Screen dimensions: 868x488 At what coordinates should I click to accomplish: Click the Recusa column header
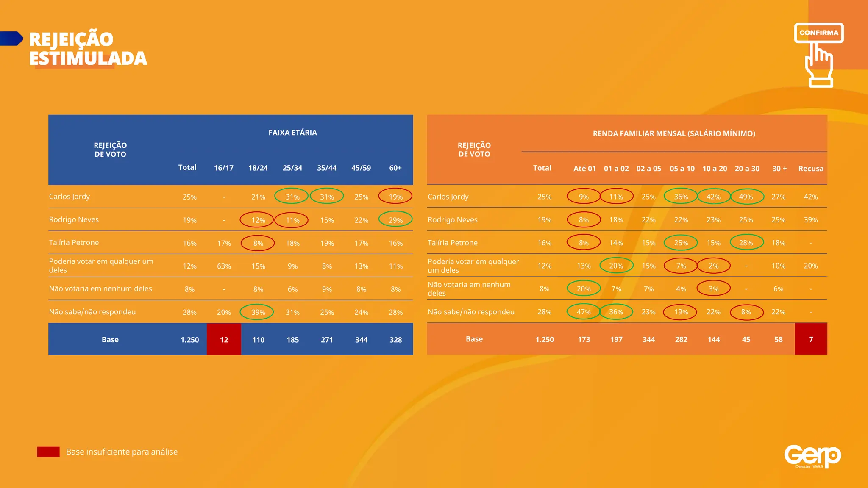tap(811, 168)
